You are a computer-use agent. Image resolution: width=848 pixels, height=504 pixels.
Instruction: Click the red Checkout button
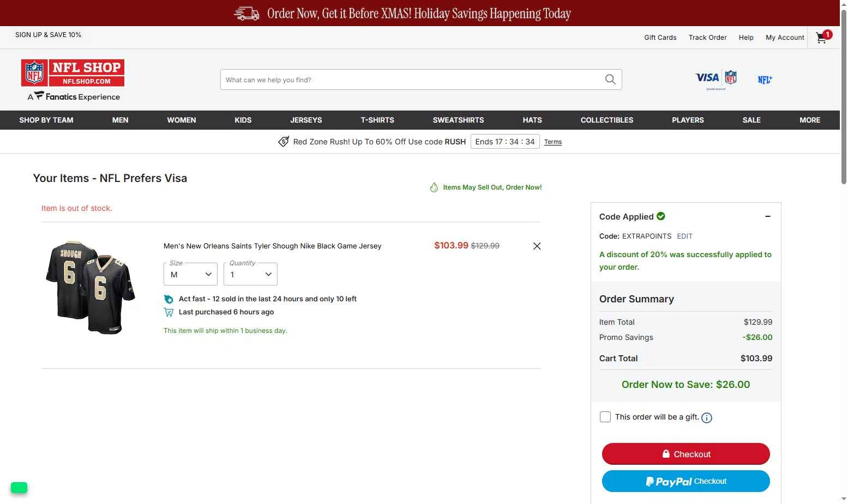pyautogui.click(x=686, y=454)
